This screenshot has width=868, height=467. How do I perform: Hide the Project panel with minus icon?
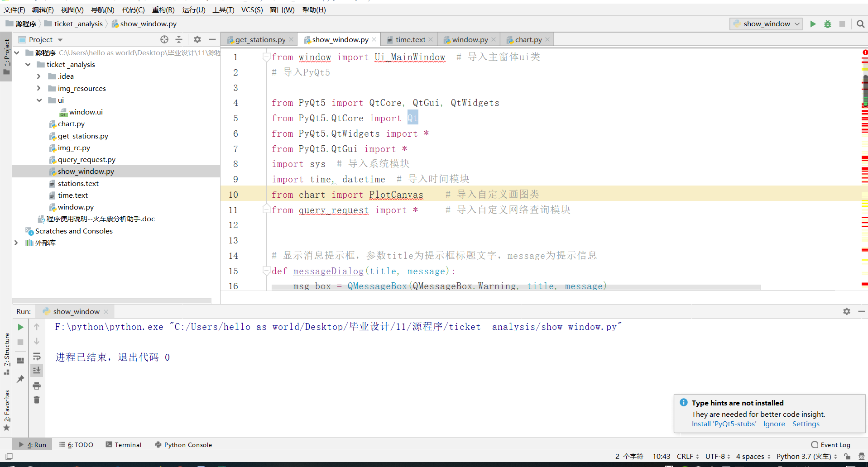tap(212, 39)
